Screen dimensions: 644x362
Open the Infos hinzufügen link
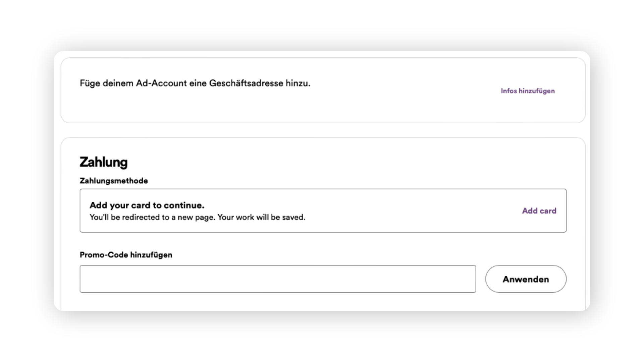pyautogui.click(x=528, y=91)
